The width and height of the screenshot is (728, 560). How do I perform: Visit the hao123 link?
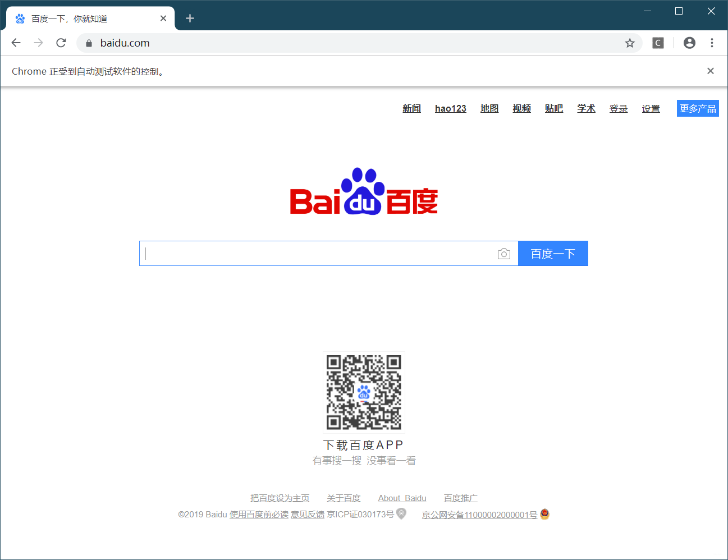click(x=450, y=108)
